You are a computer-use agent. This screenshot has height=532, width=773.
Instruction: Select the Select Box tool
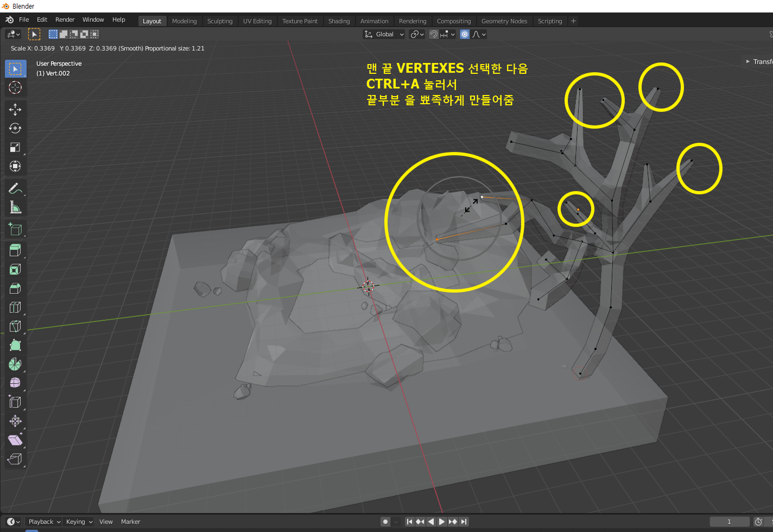coord(15,69)
